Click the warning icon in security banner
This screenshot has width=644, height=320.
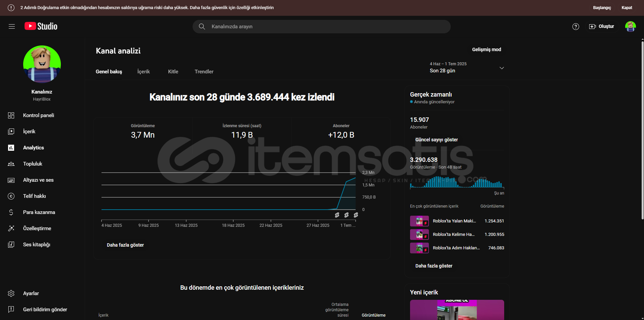[x=11, y=8]
